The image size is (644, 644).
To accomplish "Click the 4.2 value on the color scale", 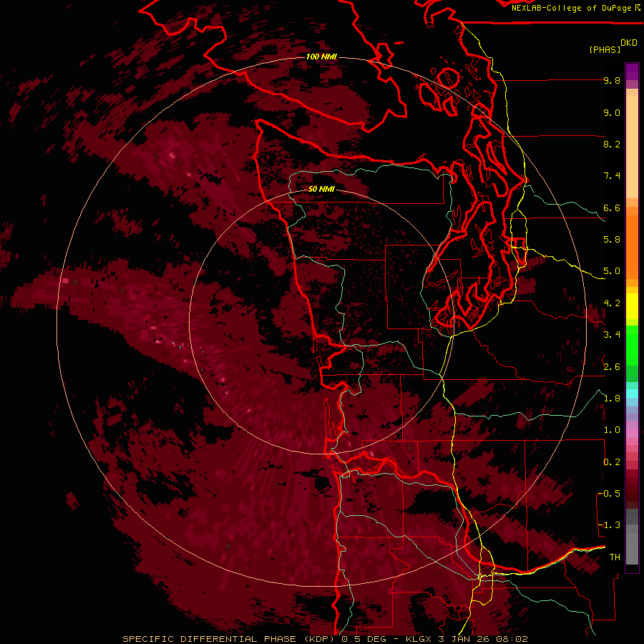I will (612, 303).
